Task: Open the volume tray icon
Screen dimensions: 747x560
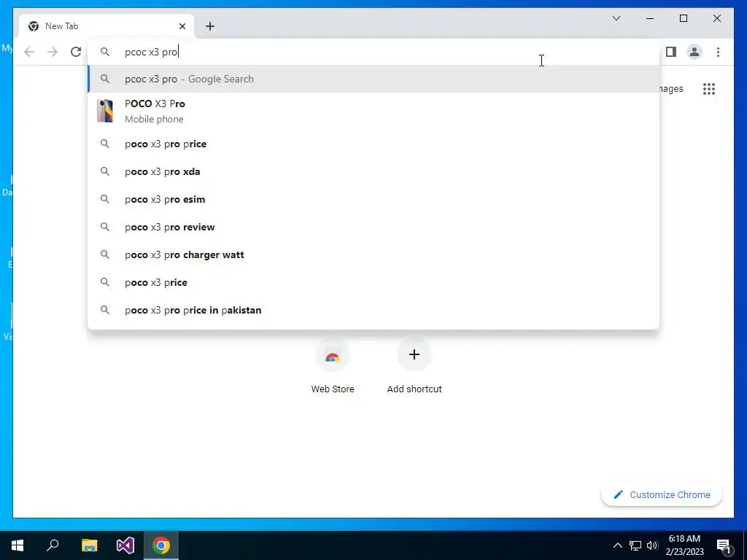Action: tap(652, 545)
